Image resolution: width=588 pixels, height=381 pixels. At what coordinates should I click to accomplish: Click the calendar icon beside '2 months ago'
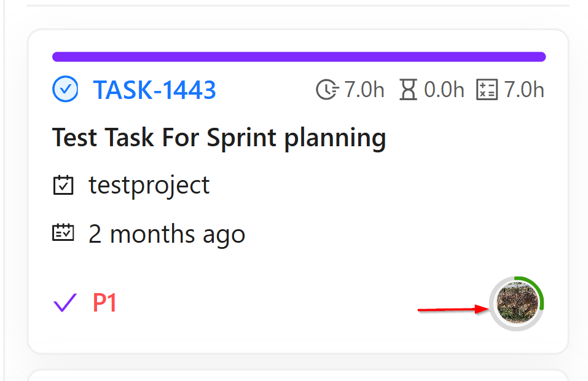[x=63, y=233]
